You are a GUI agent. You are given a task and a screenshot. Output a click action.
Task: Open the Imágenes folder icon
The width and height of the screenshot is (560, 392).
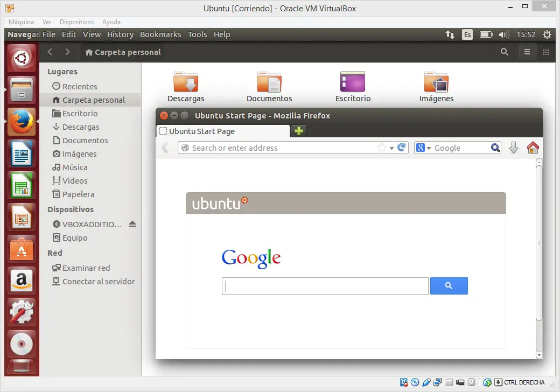436,82
